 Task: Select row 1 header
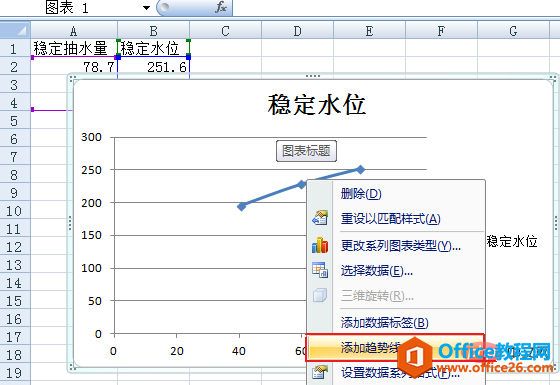click(14, 48)
